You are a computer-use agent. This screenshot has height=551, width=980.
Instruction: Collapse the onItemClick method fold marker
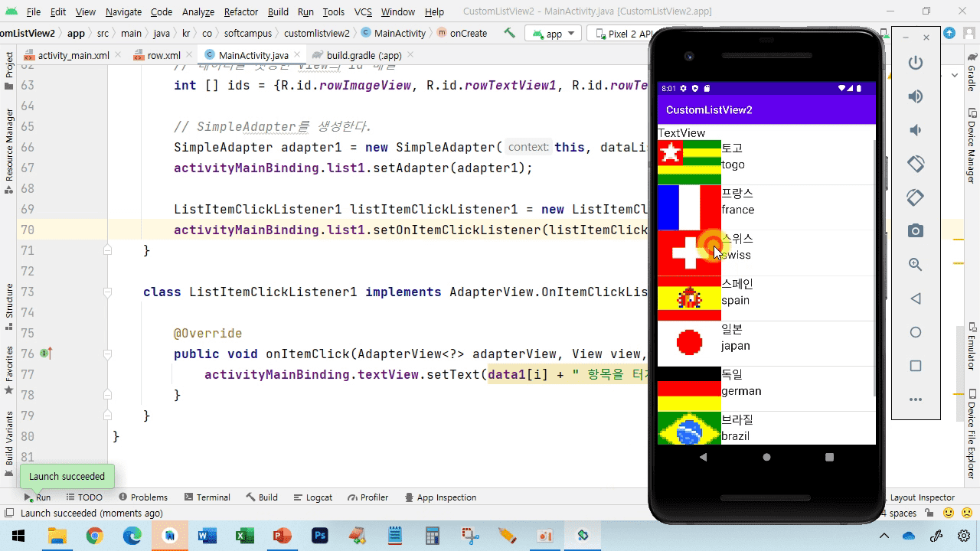[x=107, y=354]
